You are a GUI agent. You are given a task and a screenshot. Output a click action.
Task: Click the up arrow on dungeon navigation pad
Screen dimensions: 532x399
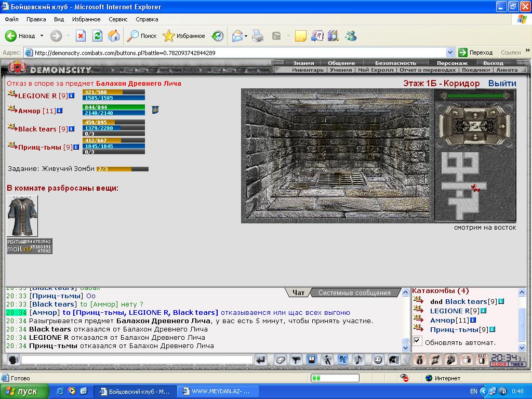(475, 115)
